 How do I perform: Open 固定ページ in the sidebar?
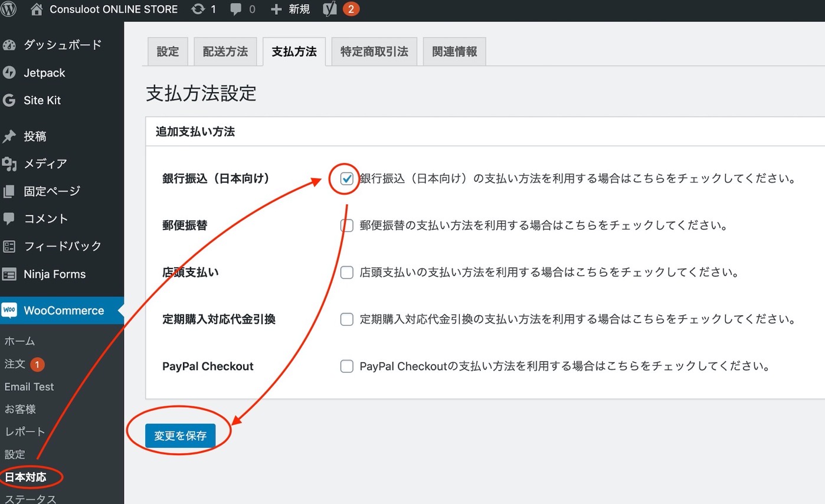(x=52, y=191)
